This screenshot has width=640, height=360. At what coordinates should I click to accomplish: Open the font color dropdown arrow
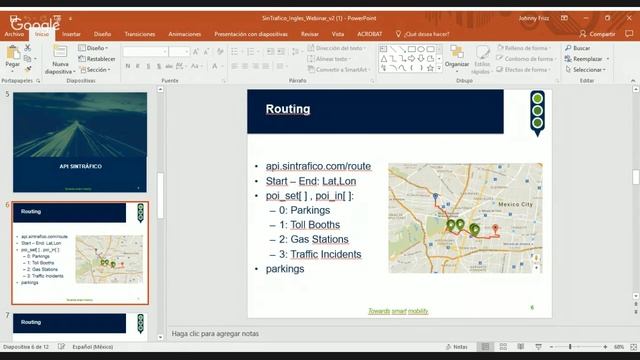[222, 66]
